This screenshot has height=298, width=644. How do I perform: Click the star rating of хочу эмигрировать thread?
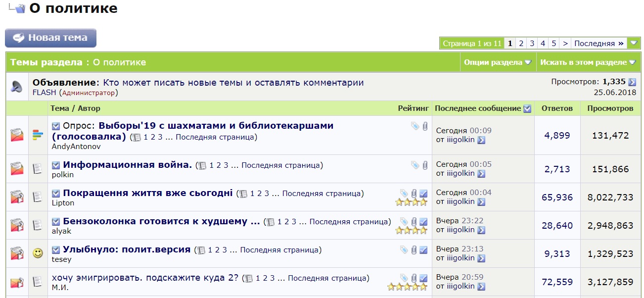point(408,287)
